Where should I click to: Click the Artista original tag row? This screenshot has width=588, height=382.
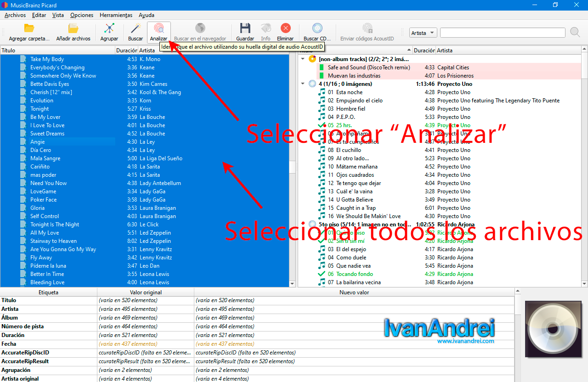click(257, 379)
